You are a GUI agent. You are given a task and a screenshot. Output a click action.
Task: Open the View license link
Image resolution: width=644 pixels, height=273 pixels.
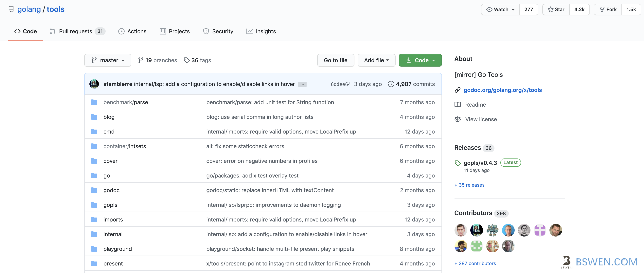coord(481,119)
